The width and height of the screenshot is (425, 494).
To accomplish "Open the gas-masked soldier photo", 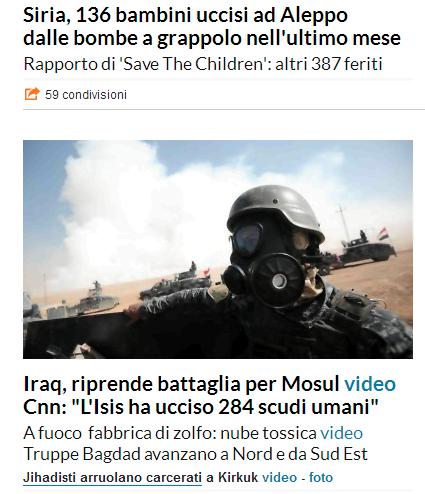I will (x=218, y=249).
